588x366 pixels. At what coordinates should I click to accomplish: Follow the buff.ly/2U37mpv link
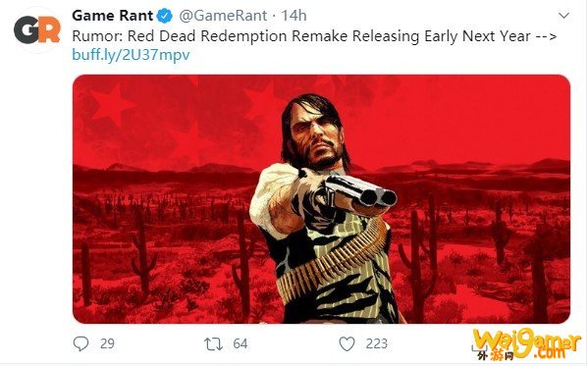131,55
